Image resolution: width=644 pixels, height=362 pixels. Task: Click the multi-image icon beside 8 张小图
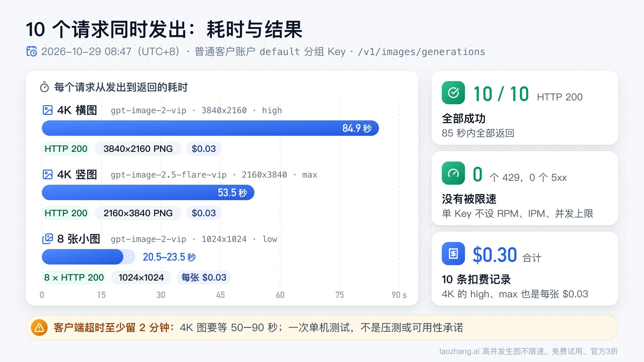[x=48, y=239]
